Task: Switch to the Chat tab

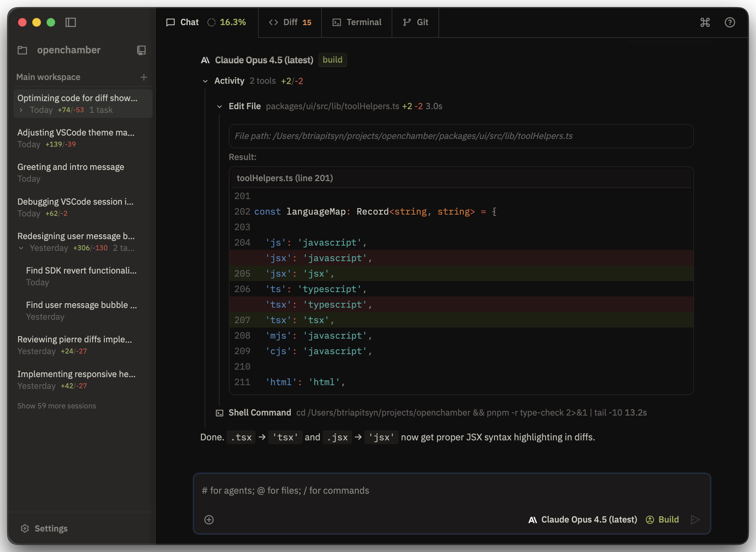Action: coord(207,22)
